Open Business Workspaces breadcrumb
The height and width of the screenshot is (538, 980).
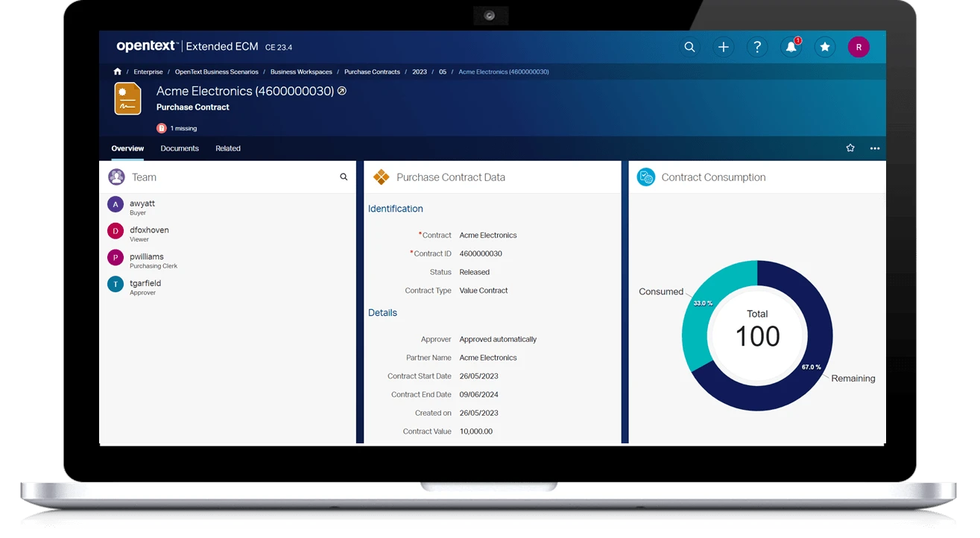click(x=301, y=72)
